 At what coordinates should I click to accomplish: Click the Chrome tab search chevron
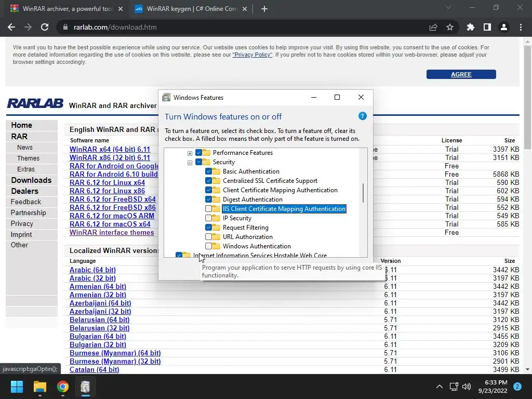tap(448, 7)
